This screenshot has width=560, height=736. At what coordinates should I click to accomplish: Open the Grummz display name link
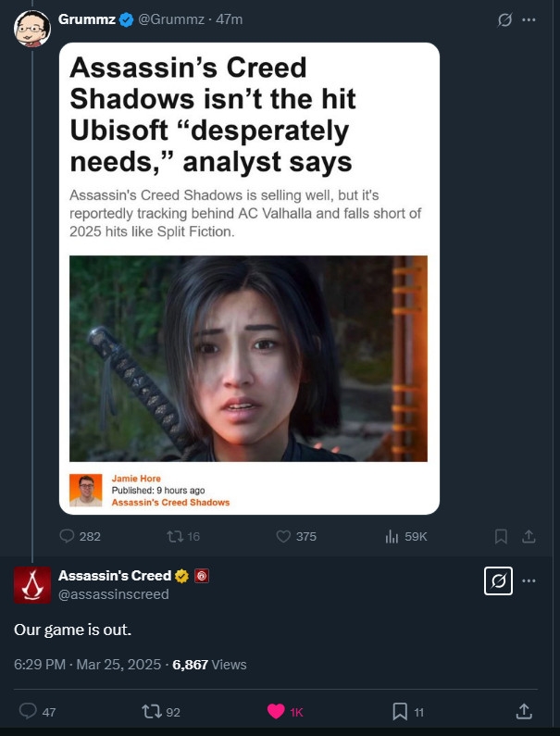click(88, 19)
